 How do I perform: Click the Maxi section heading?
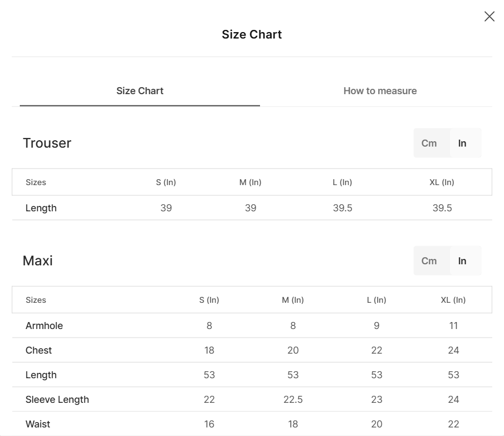tap(37, 261)
